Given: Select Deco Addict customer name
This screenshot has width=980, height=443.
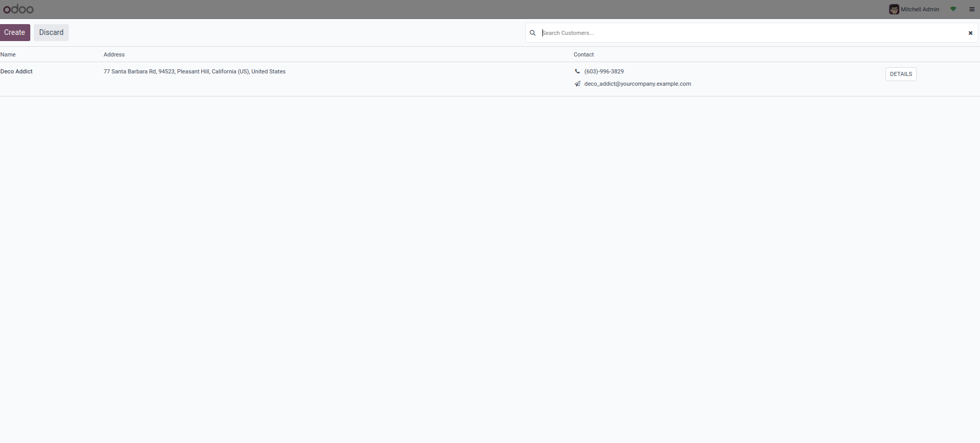Looking at the screenshot, I should pyautogui.click(x=16, y=71).
